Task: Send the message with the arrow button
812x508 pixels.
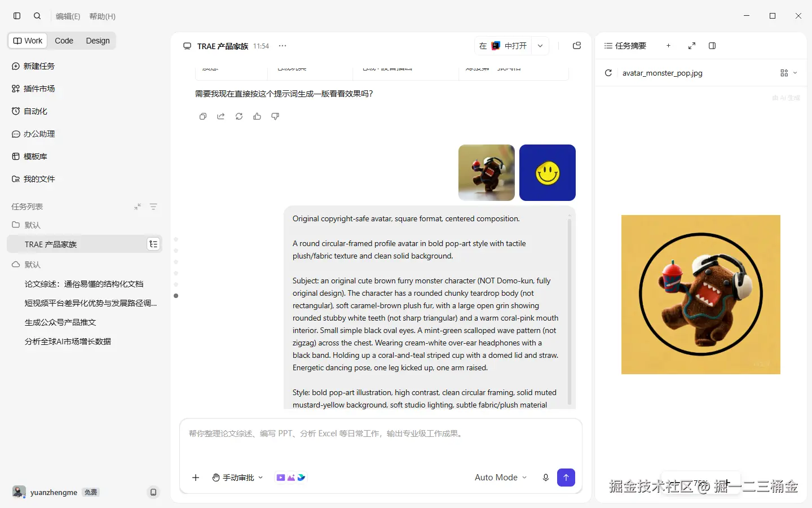Action: pyautogui.click(x=566, y=478)
